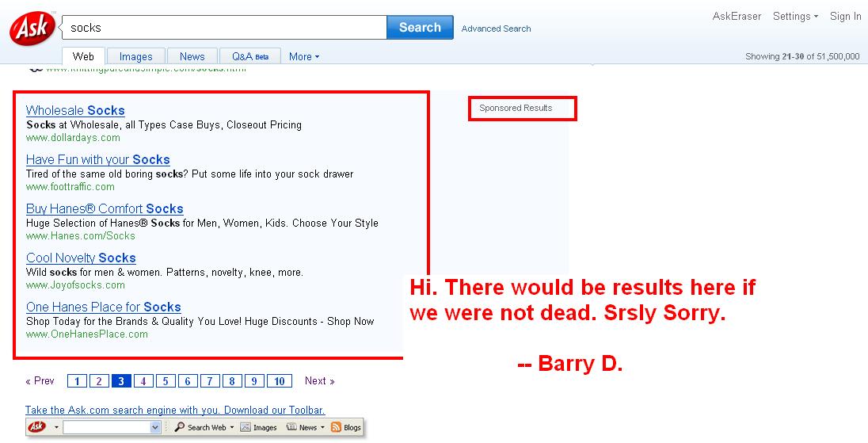Click www.dollardays.com URL text
This screenshot has height=443, width=868.
tap(73, 137)
